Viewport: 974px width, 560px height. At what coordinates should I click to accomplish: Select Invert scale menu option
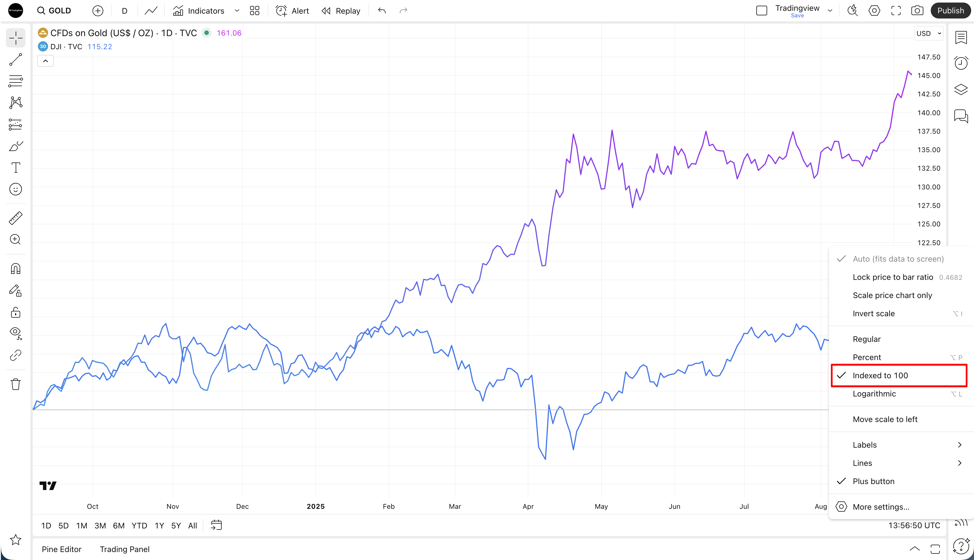coord(873,313)
